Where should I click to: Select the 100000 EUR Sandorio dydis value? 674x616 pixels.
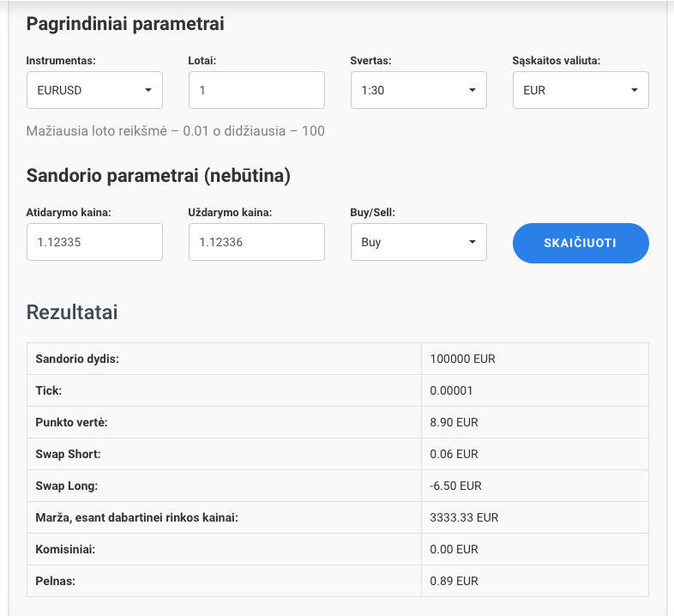pos(462,359)
